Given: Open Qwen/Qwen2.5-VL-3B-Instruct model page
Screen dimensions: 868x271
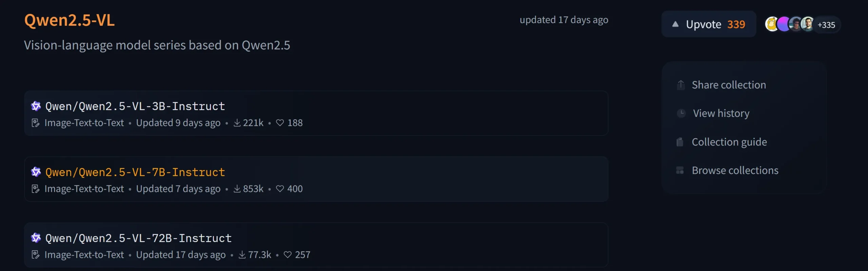Looking at the screenshot, I should pos(135,106).
